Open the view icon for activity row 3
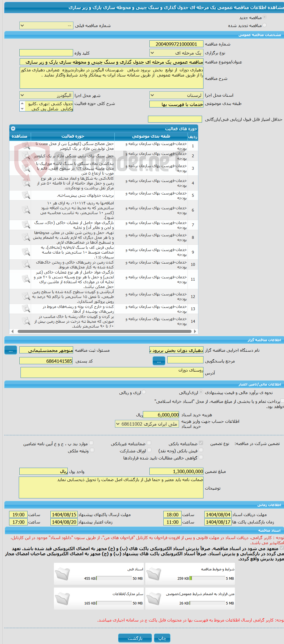284x644 pixels. [26, 168]
